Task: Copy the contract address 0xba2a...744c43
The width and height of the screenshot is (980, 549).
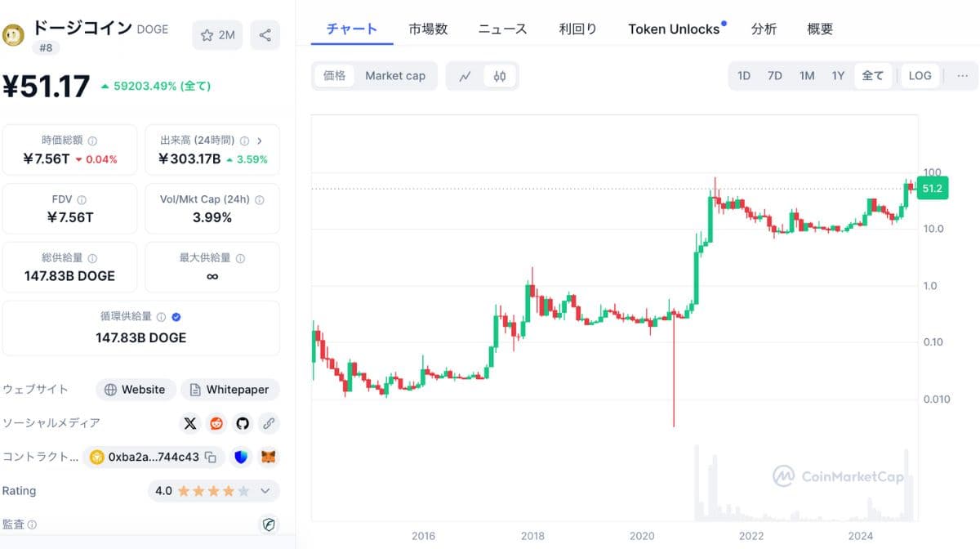Action: tap(211, 457)
